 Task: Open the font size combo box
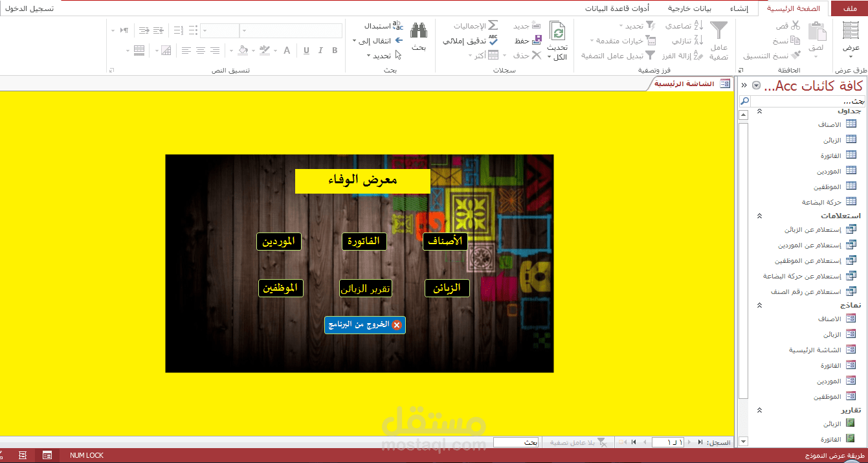[x=205, y=30]
